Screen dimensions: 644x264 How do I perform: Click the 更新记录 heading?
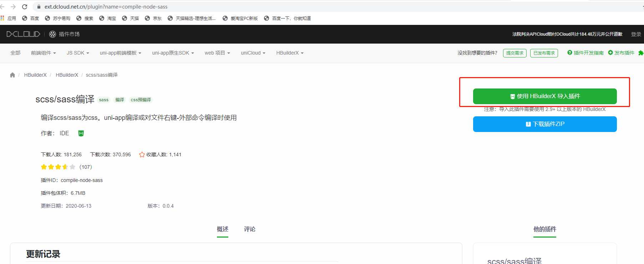click(x=43, y=254)
